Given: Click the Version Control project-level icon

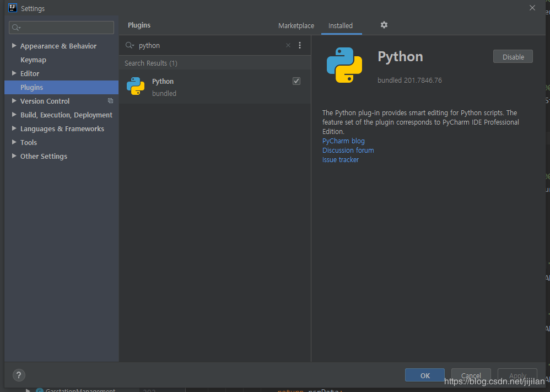Looking at the screenshot, I should (x=110, y=101).
